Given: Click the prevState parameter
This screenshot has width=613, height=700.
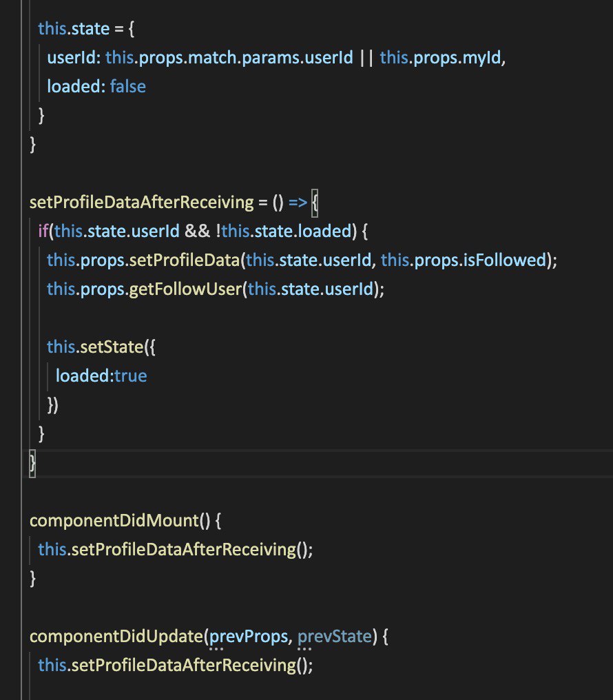Looking at the screenshot, I should pyautogui.click(x=334, y=636).
